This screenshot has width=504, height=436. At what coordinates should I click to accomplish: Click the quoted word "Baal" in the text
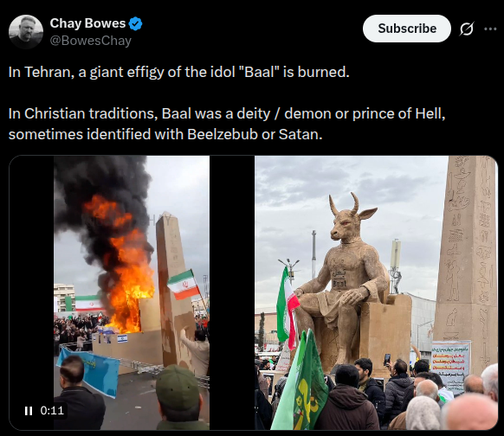point(258,72)
